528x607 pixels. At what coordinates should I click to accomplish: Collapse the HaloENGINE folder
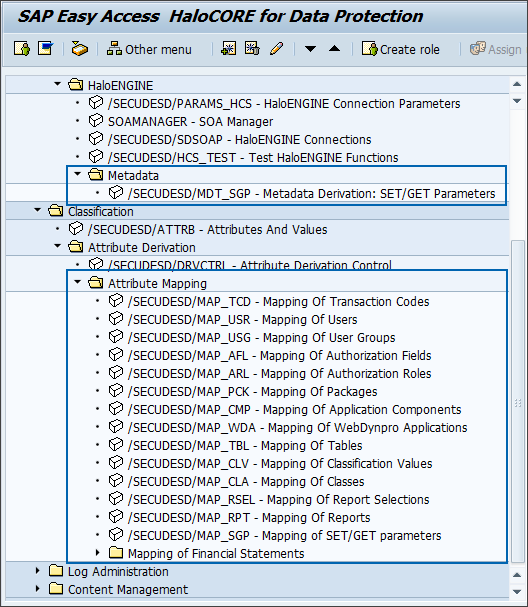click(57, 84)
